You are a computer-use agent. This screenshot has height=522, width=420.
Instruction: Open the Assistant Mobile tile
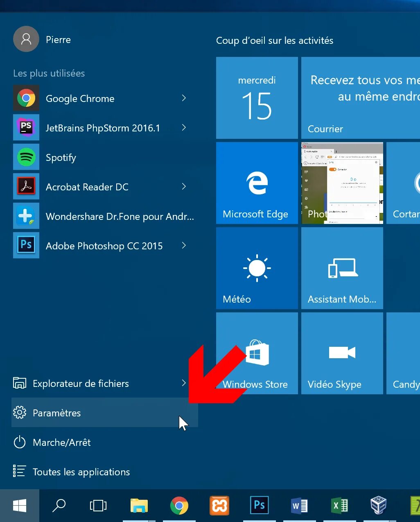click(342, 268)
